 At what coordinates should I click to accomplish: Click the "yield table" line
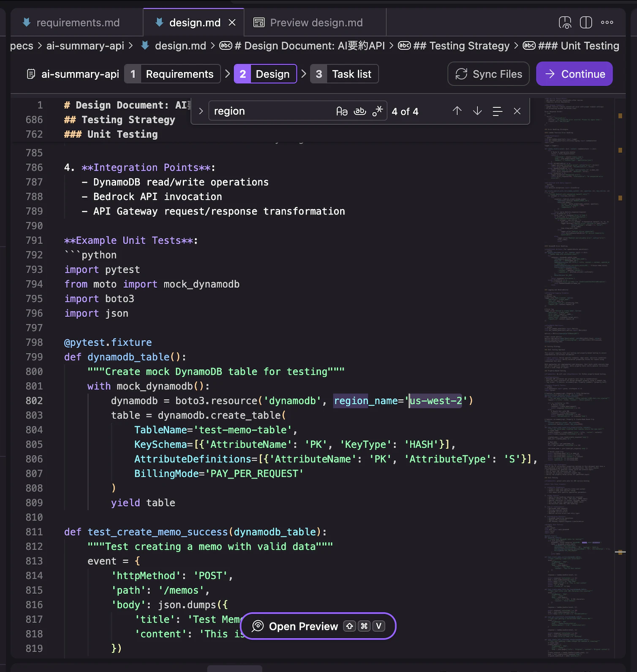pos(143,503)
